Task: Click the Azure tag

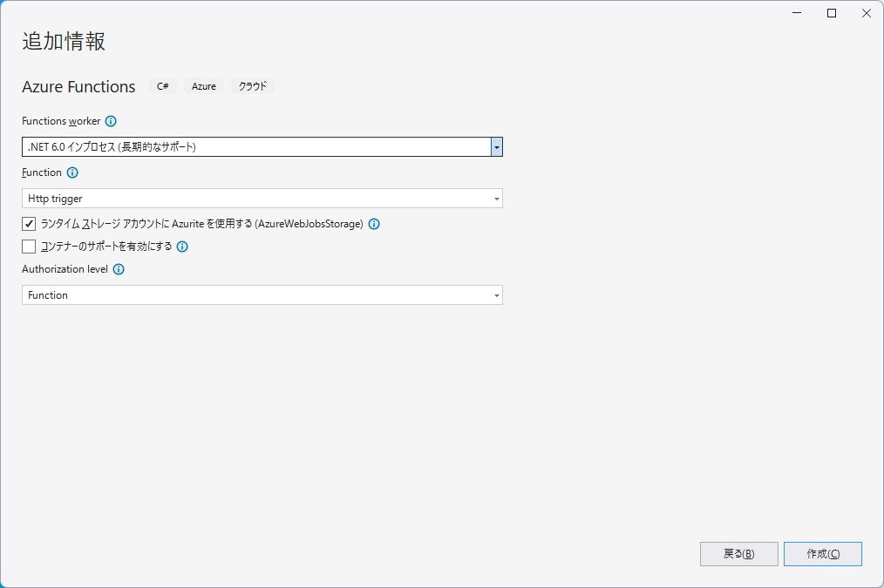Action: click(x=203, y=86)
